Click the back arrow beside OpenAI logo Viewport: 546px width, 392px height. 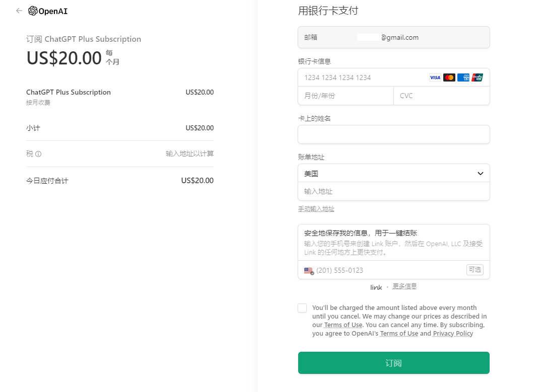pyautogui.click(x=19, y=11)
